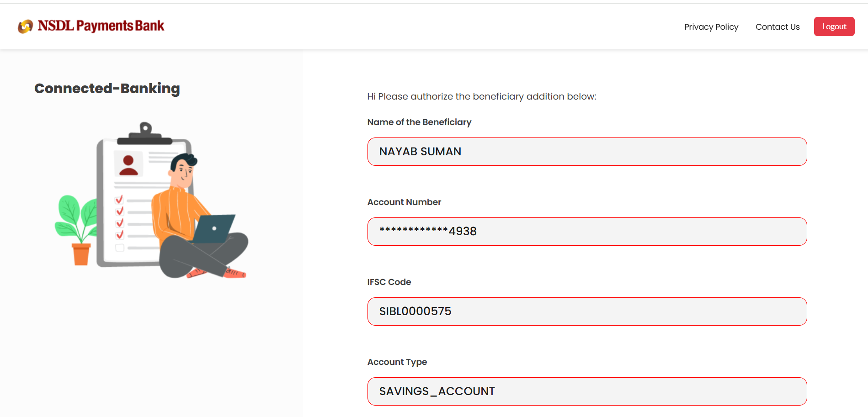Click the first red checkmark on clipboard
The width and height of the screenshot is (868, 417).
(x=119, y=200)
